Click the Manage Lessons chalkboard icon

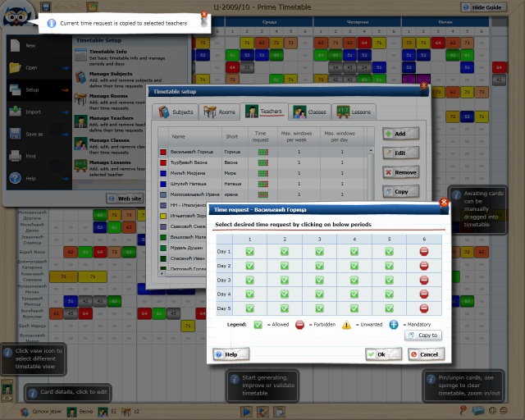pyautogui.click(x=81, y=167)
